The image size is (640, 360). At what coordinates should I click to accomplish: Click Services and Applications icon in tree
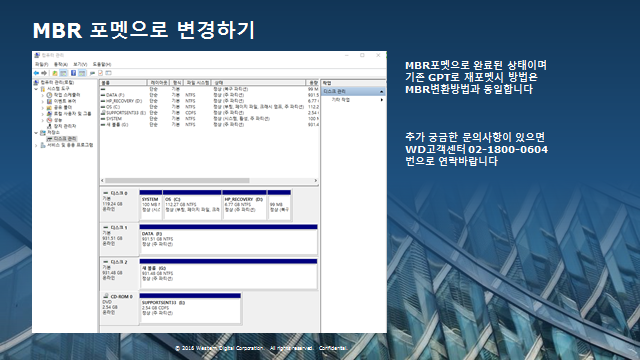coord(43,145)
